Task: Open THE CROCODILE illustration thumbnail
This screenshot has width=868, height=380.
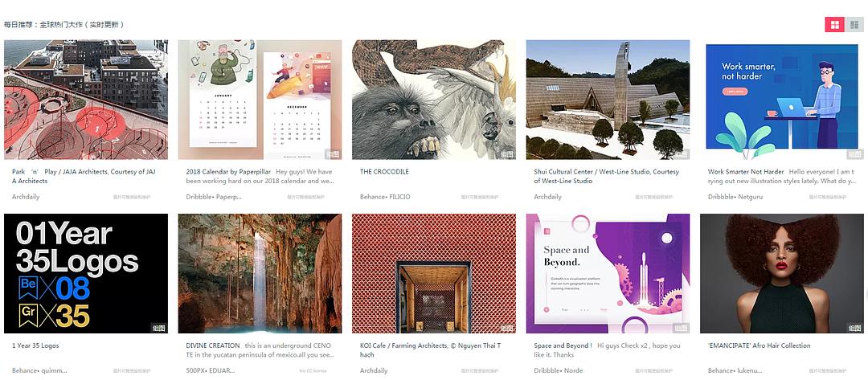Action: [433, 100]
